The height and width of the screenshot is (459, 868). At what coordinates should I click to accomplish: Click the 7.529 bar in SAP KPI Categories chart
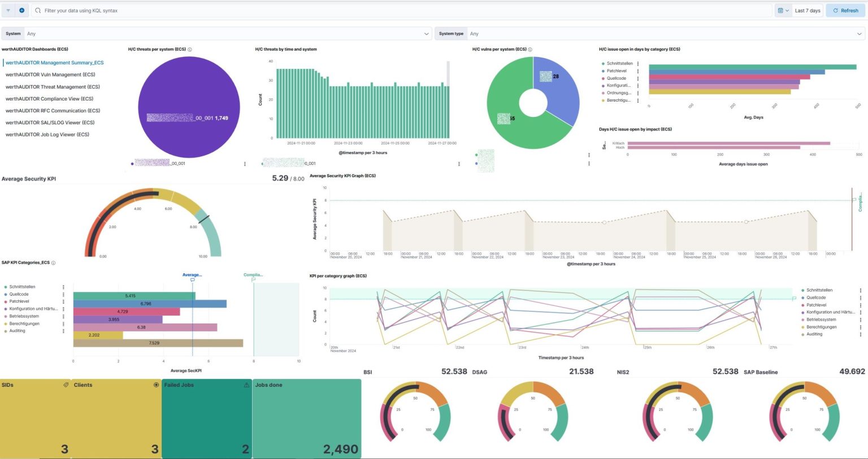[158, 343]
